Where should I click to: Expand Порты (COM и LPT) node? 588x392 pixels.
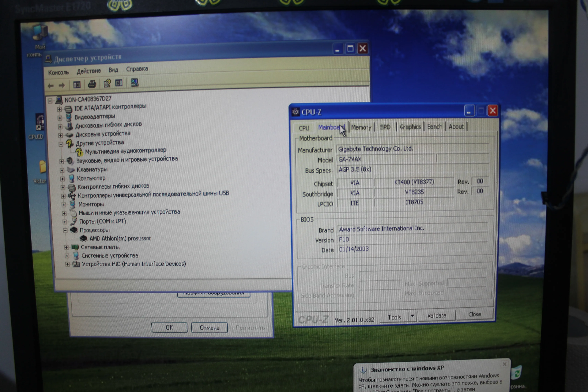[x=65, y=222]
